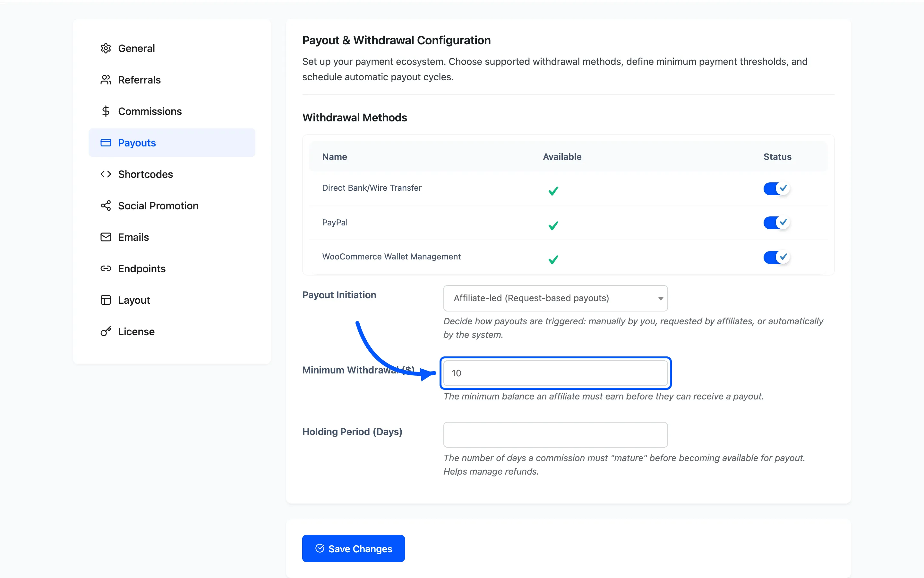
Task: Toggle WooCommerce Wallet Management status switch
Action: [777, 257]
